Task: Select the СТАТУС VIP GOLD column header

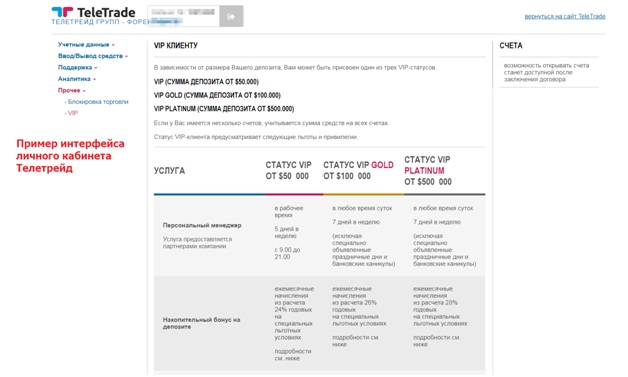Action: coord(358,171)
